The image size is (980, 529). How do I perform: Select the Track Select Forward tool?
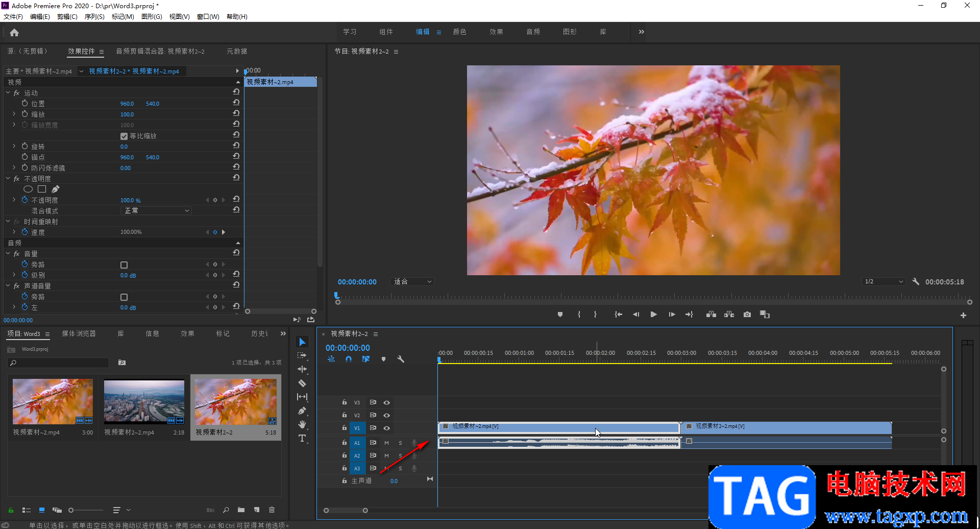[302, 355]
